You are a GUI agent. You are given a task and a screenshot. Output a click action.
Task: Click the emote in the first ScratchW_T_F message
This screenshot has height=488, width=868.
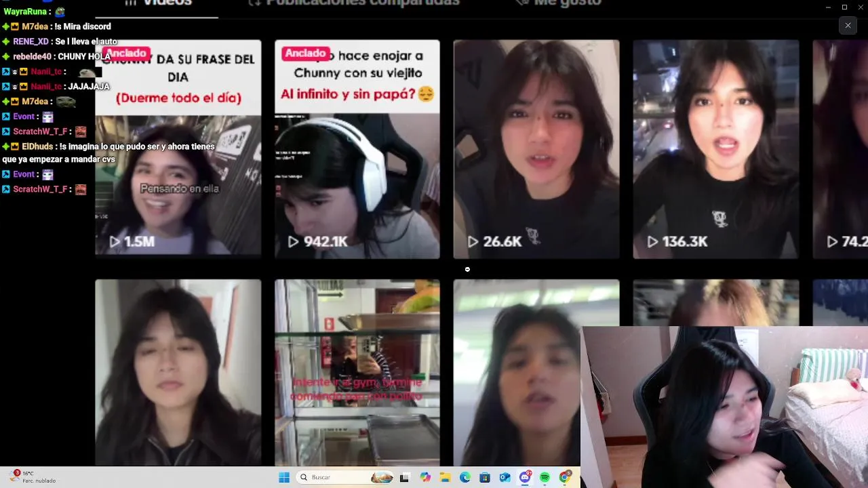81,131
